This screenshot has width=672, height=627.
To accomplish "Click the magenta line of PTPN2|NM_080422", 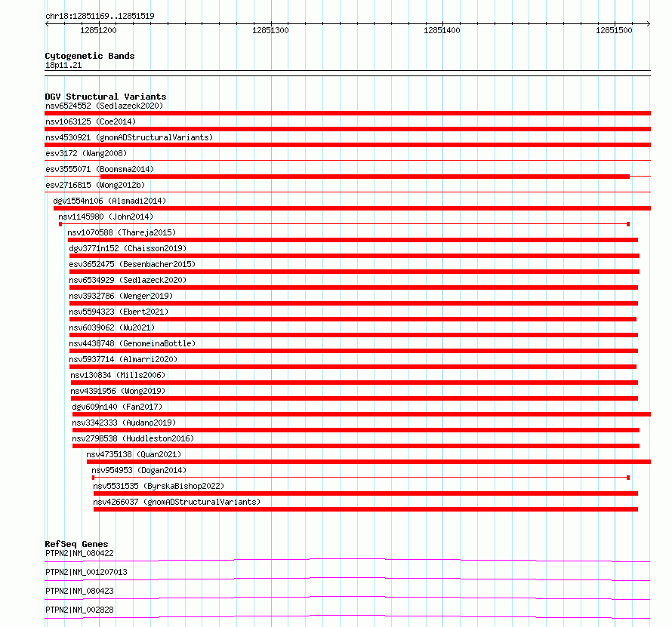I will coord(347,560).
